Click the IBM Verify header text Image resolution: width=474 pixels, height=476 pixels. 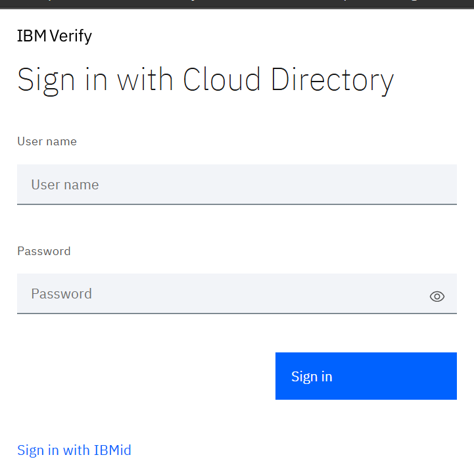[x=55, y=36]
